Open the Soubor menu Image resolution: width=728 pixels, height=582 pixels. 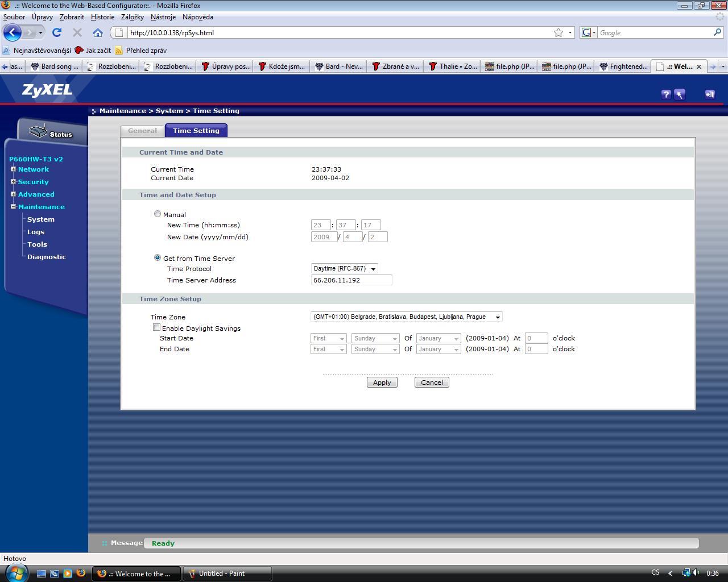pyautogui.click(x=14, y=17)
